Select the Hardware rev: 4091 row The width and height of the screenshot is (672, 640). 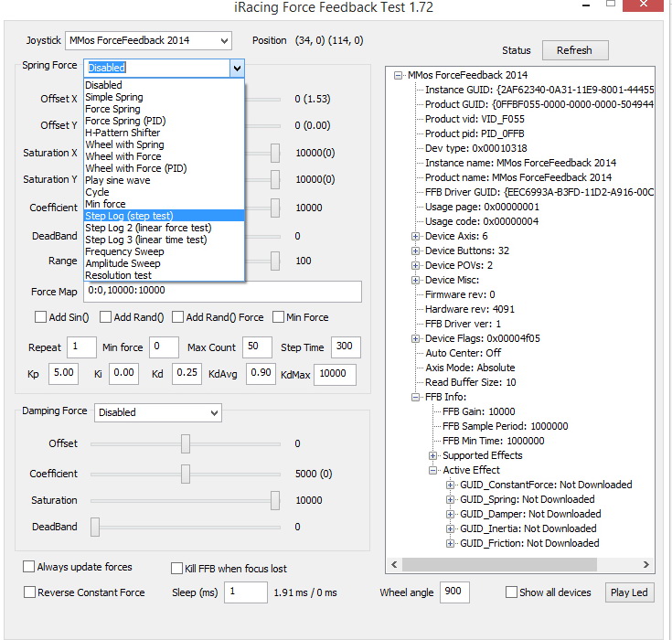coord(470,310)
